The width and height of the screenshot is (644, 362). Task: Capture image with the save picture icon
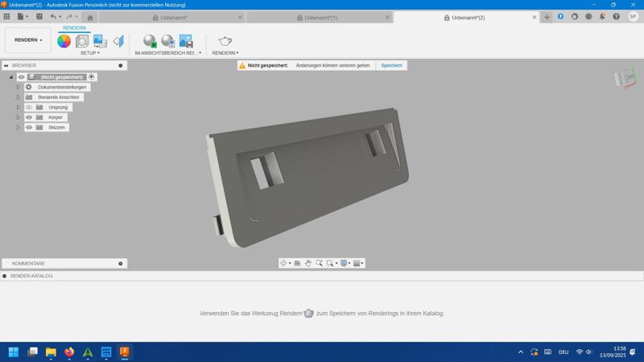[186, 41]
